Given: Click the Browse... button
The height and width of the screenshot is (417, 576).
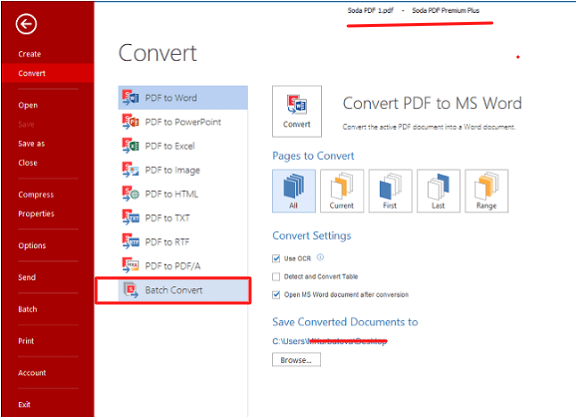Looking at the screenshot, I should click(x=296, y=360).
